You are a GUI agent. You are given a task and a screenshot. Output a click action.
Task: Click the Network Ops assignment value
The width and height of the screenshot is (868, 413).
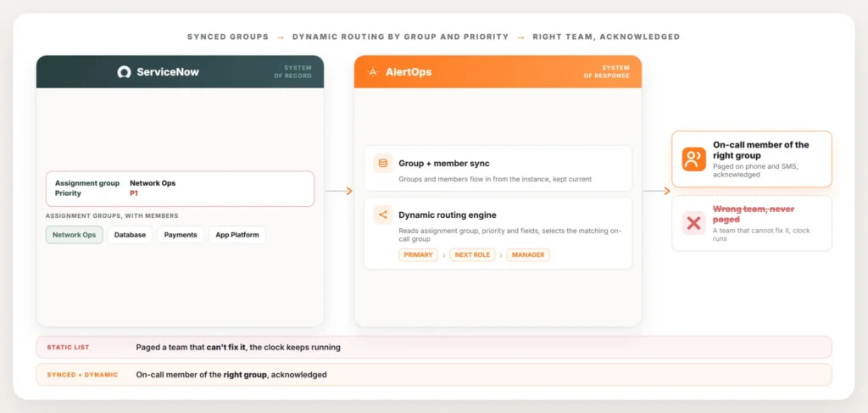click(x=153, y=182)
